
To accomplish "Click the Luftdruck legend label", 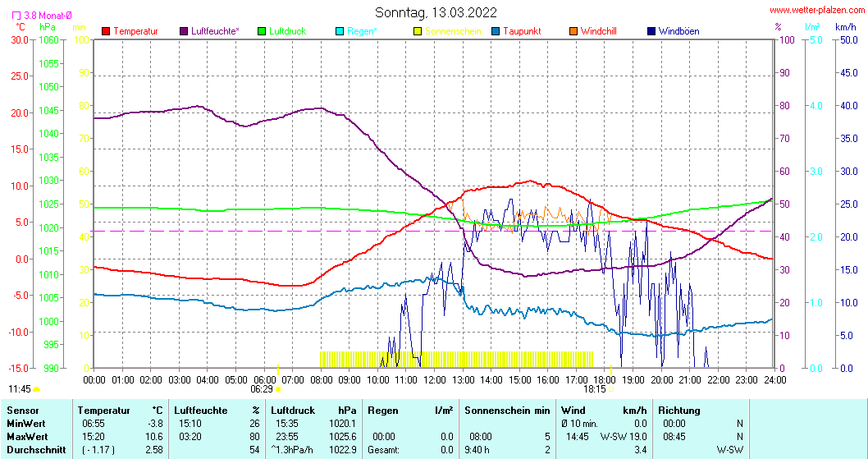I will point(287,31).
